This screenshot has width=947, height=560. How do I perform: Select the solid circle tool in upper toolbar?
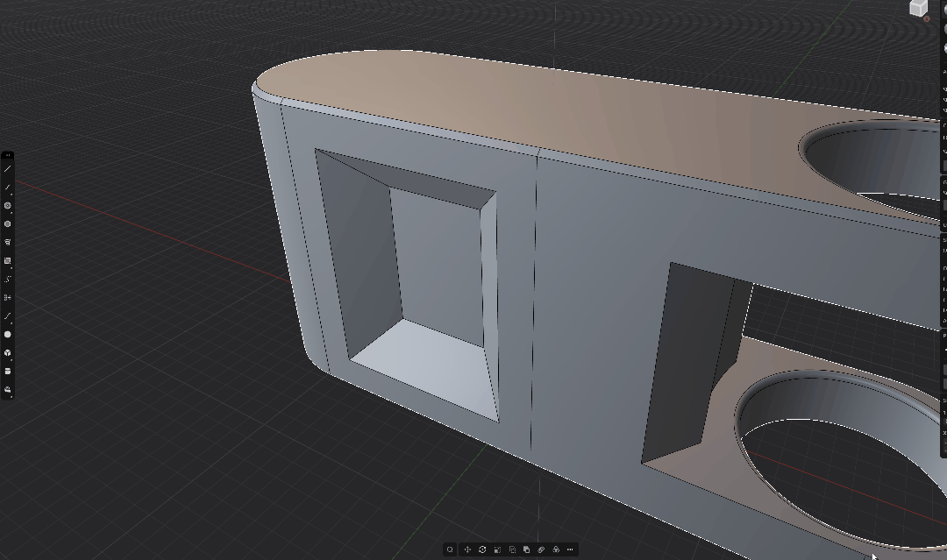[x=7, y=223]
